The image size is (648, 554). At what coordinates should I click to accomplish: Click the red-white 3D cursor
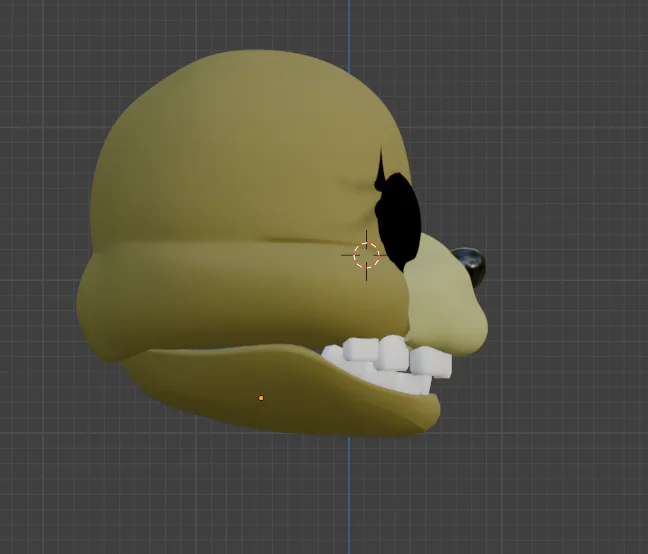click(367, 255)
